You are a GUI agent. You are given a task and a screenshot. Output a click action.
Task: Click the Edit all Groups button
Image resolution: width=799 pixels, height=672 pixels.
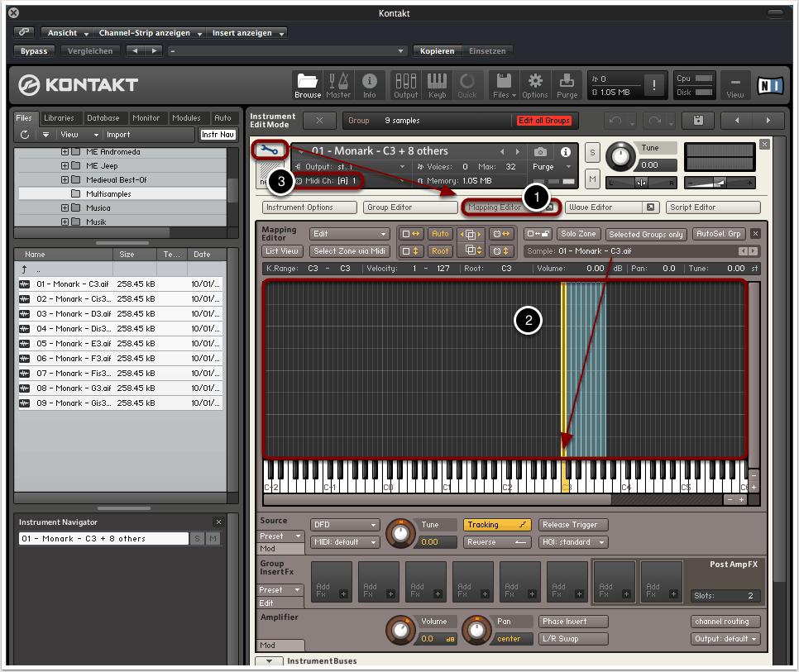pyautogui.click(x=543, y=121)
